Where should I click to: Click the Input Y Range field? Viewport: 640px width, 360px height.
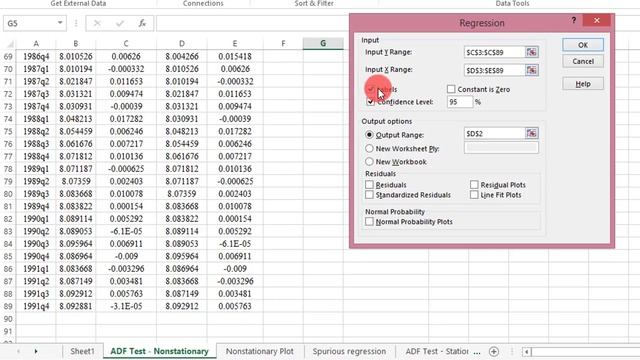click(x=495, y=52)
